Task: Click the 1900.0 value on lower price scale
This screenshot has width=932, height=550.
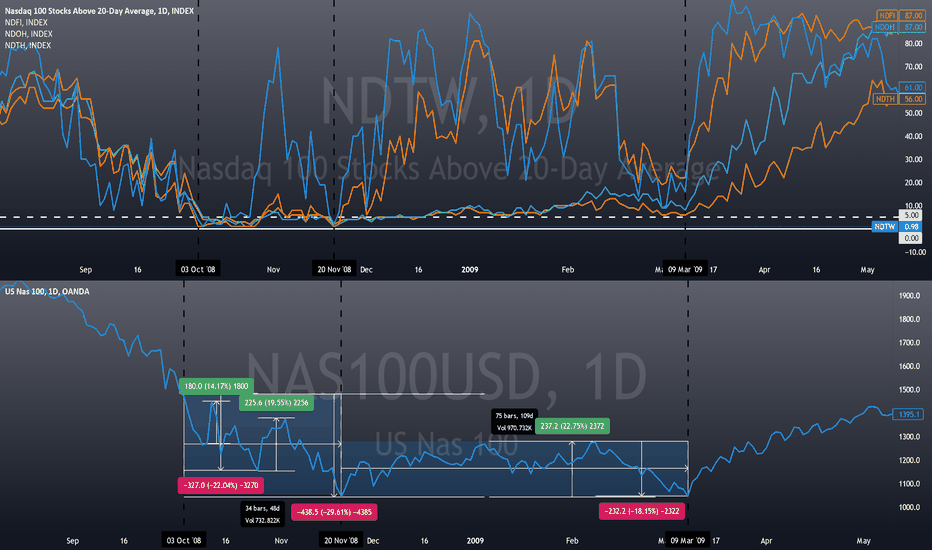Action: pyautogui.click(x=909, y=296)
